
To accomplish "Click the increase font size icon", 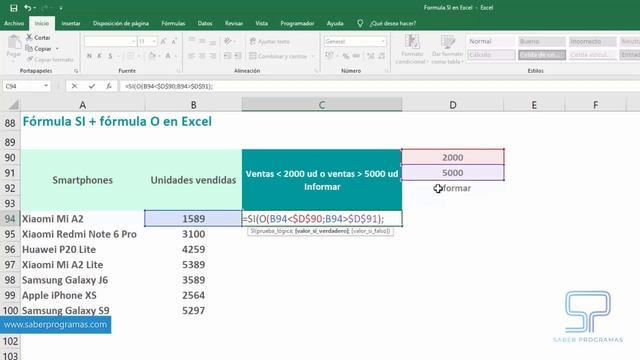I will (x=163, y=41).
